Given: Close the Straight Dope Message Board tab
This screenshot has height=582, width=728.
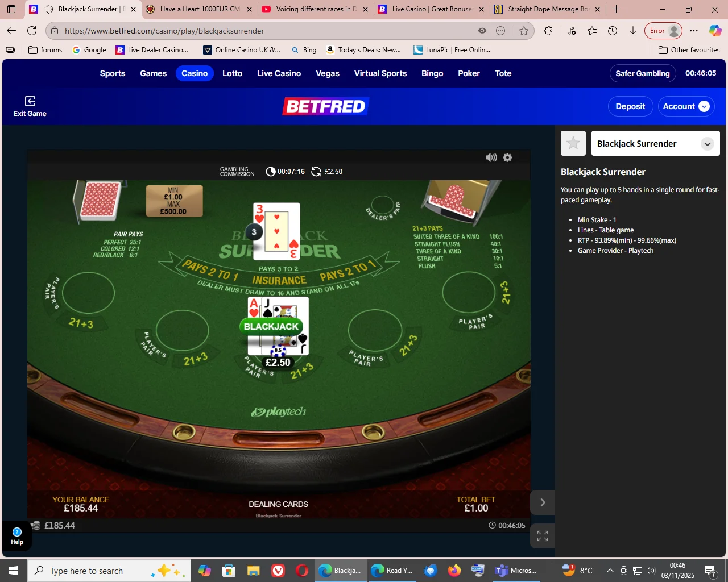Looking at the screenshot, I should click(x=597, y=9).
